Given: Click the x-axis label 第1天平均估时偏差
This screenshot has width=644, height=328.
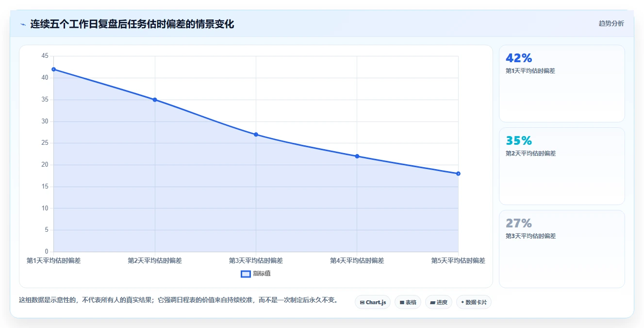Looking at the screenshot, I should click(53, 260).
